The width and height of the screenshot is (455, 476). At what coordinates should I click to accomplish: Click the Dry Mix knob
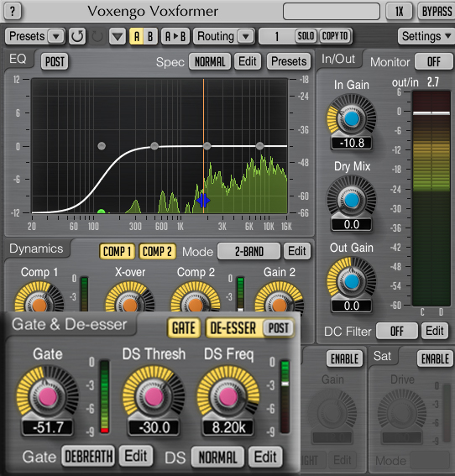point(352,201)
